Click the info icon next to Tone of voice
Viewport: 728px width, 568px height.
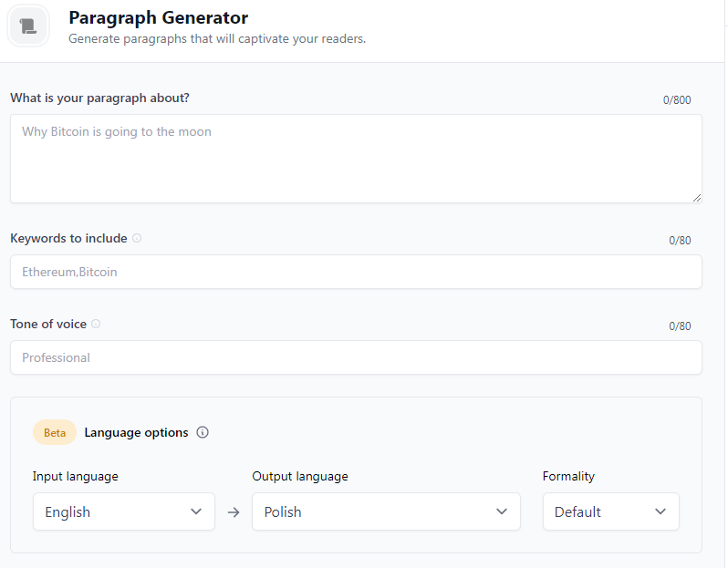[x=96, y=324]
